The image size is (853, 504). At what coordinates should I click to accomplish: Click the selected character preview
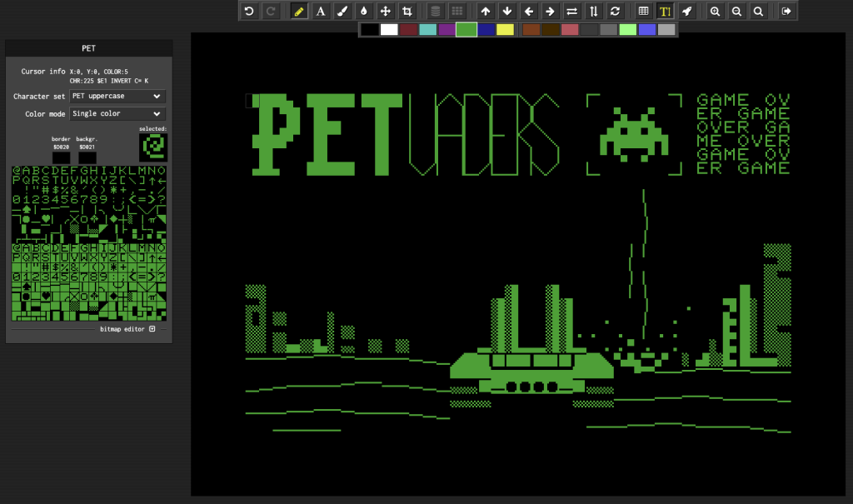(153, 147)
